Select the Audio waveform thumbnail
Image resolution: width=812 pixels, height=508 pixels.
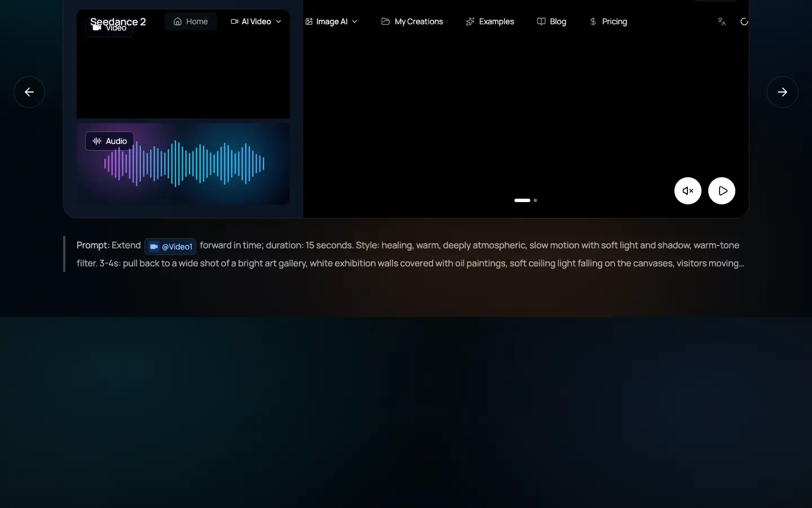tap(183, 164)
